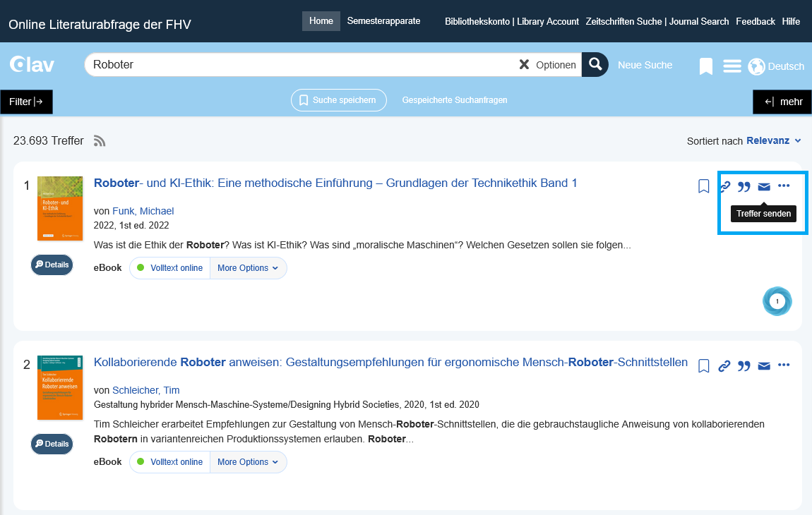Open Bibliothekskonto | Library Account
This screenshot has height=515, width=812.
511,22
